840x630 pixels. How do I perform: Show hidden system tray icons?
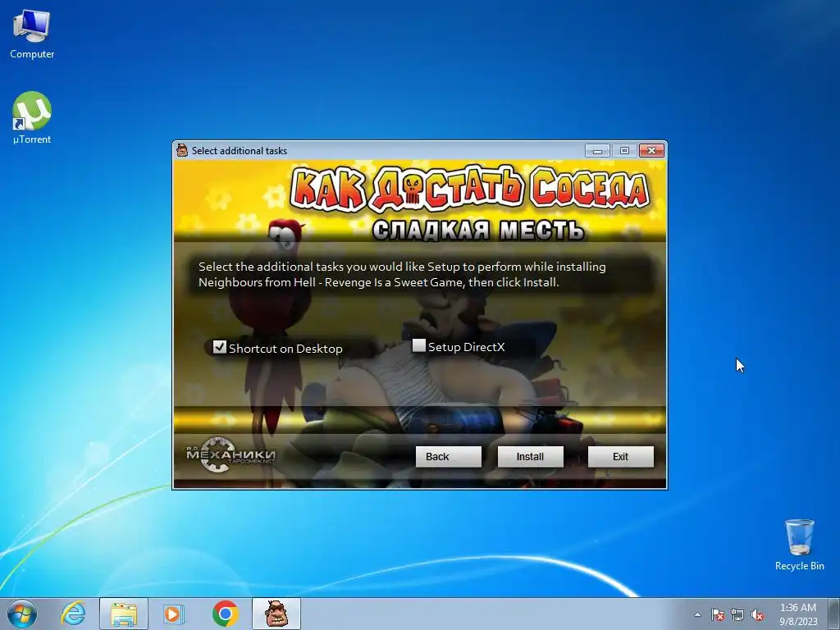(697, 614)
